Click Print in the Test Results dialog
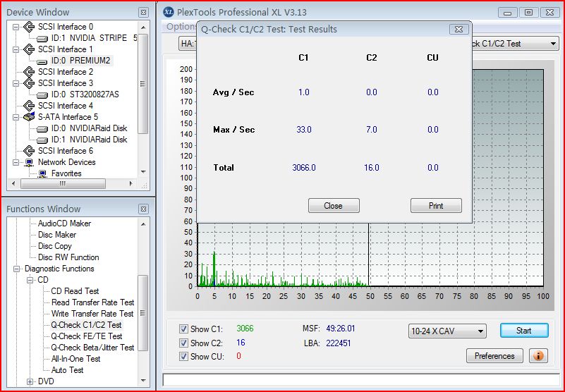 coord(436,206)
